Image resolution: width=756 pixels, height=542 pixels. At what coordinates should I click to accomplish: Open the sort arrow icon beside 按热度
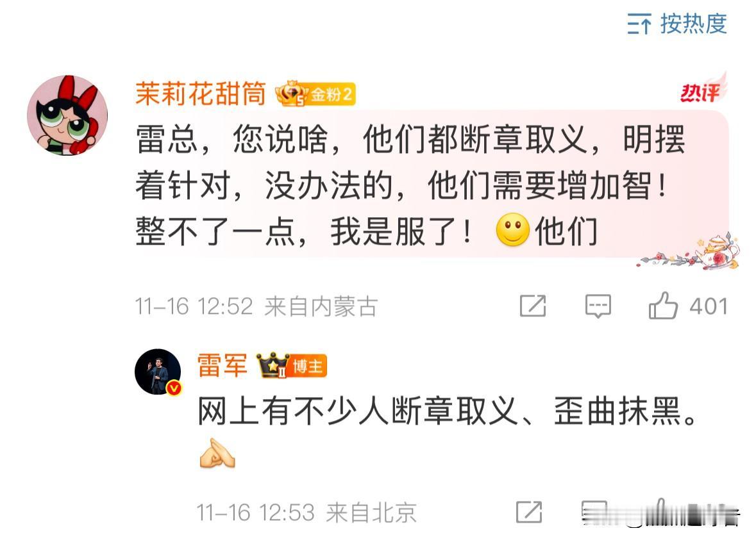(x=639, y=24)
